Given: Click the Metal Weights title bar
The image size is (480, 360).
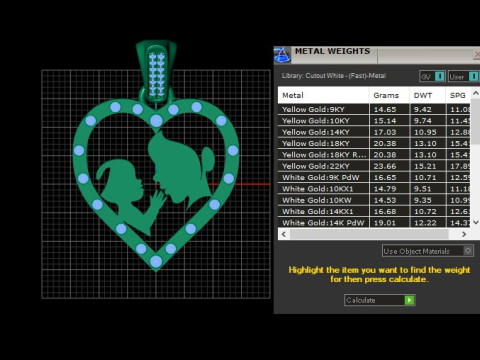Looking at the screenshot, I should (377, 55).
